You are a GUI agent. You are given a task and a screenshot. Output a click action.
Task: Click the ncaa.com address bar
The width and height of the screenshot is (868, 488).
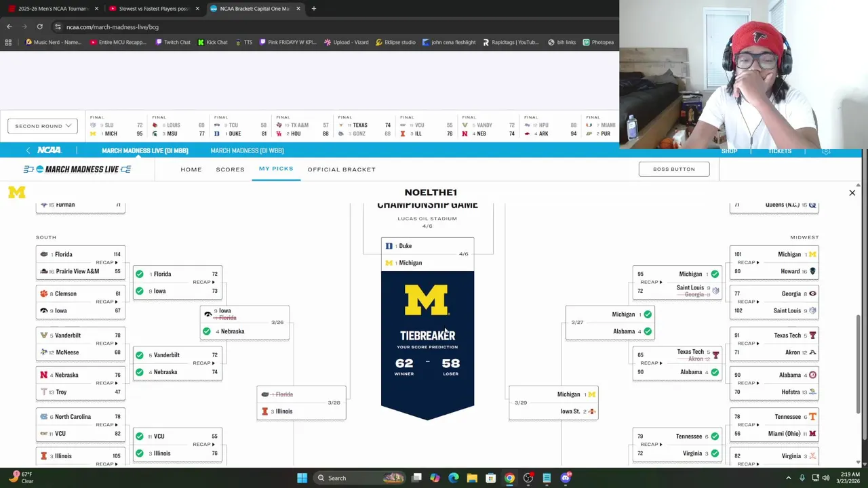coord(332,27)
